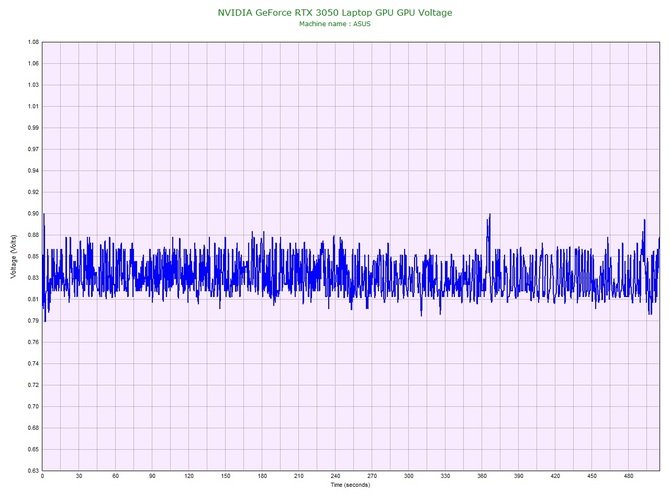Click the GPU Voltage chart title
670x502 pixels.
point(334,12)
